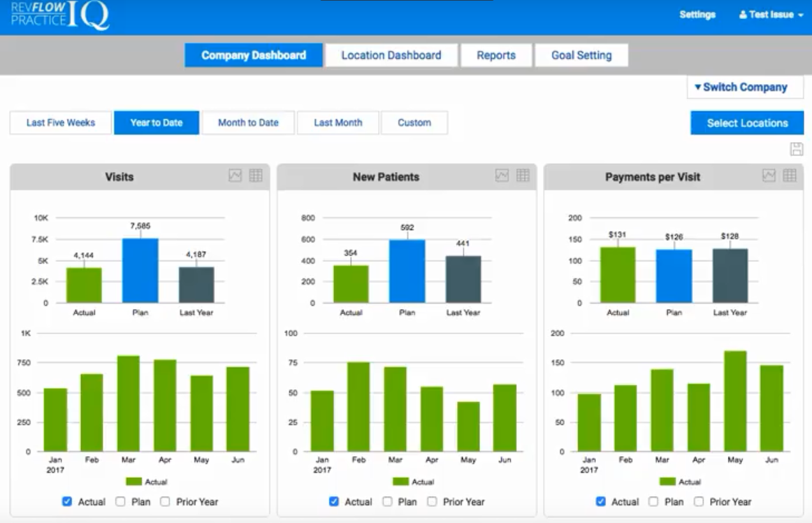
Task: Enable Prior Year checkbox under New Patients chart
Action: 432,501
